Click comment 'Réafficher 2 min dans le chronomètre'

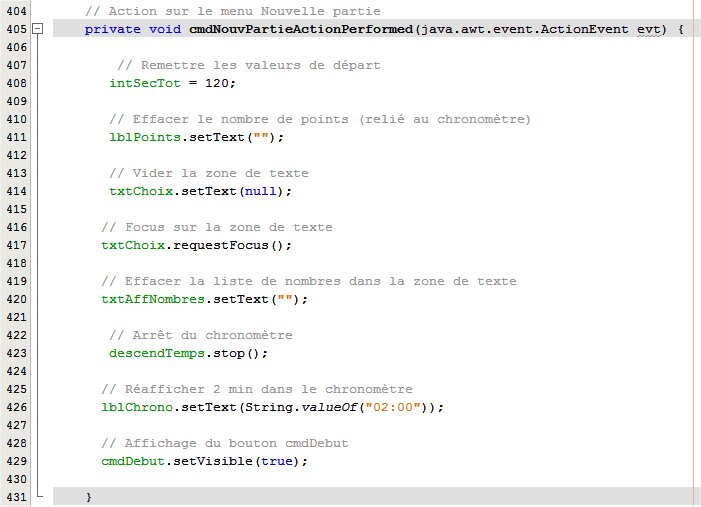coord(257,389)
